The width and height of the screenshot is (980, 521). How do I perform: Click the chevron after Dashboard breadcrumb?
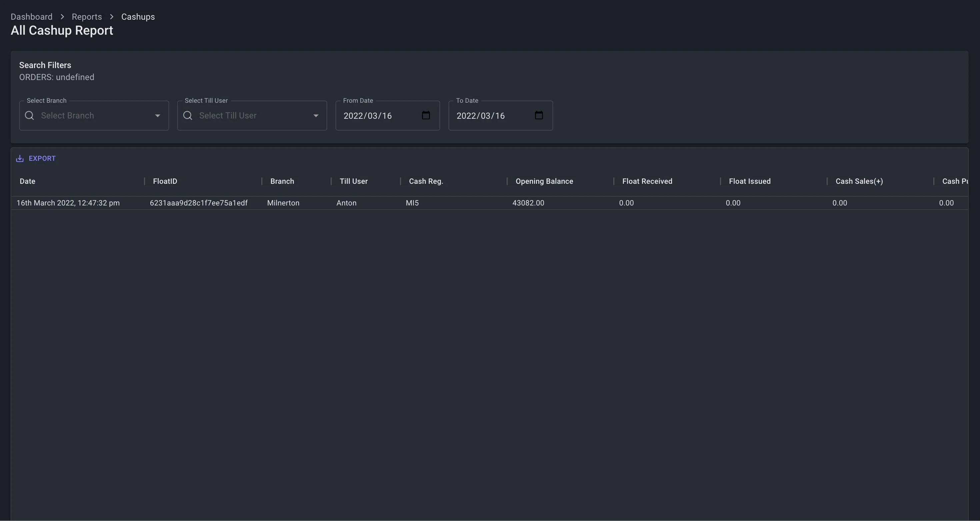coord(62,17)
